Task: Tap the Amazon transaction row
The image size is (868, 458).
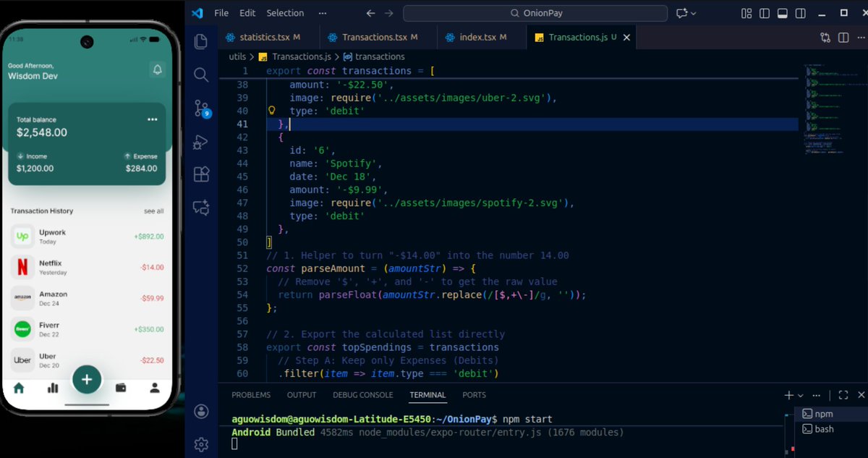Action: coord(87,298)
